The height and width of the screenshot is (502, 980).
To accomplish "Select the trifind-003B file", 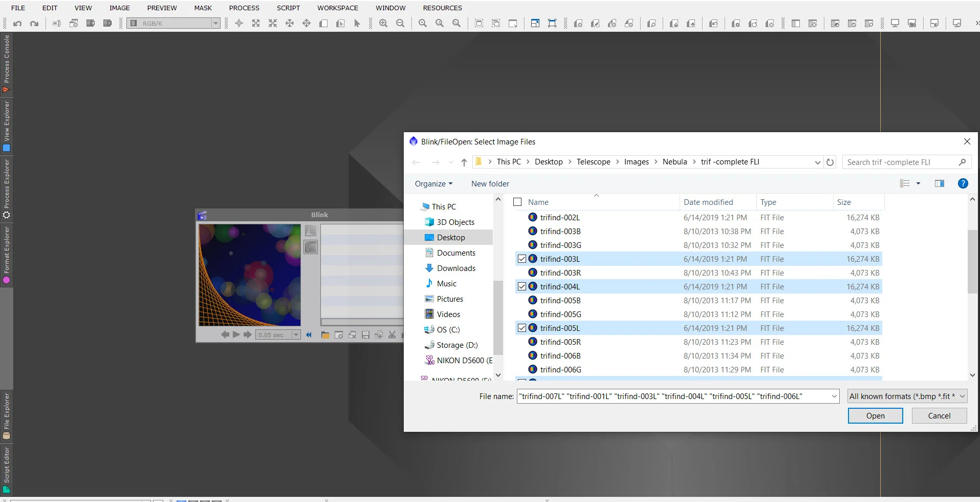I will pos(699,231).
